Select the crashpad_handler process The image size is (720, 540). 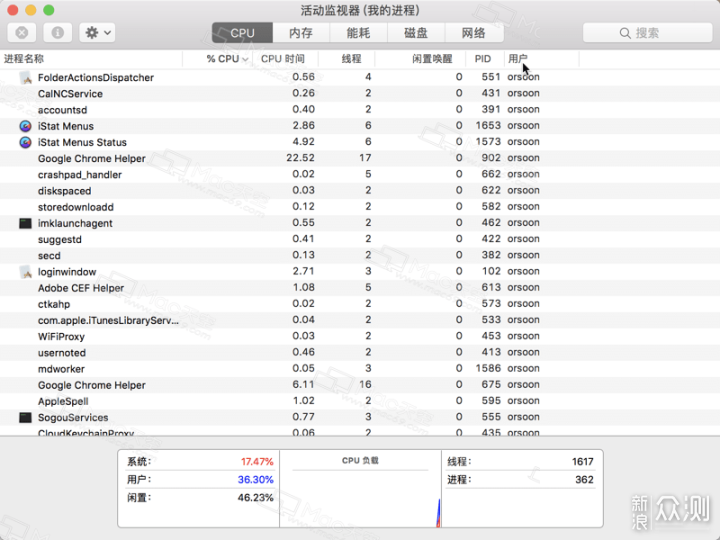click(360, 174)
